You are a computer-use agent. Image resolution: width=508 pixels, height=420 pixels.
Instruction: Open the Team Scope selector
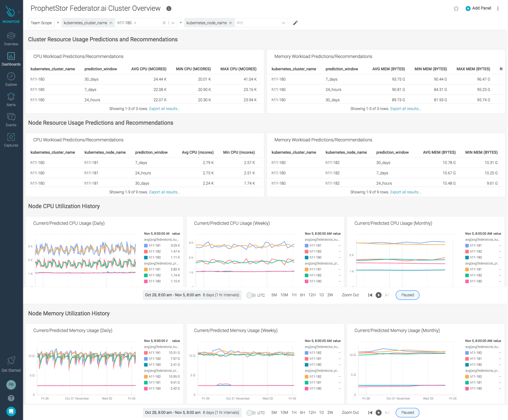[x=41, y=23]
